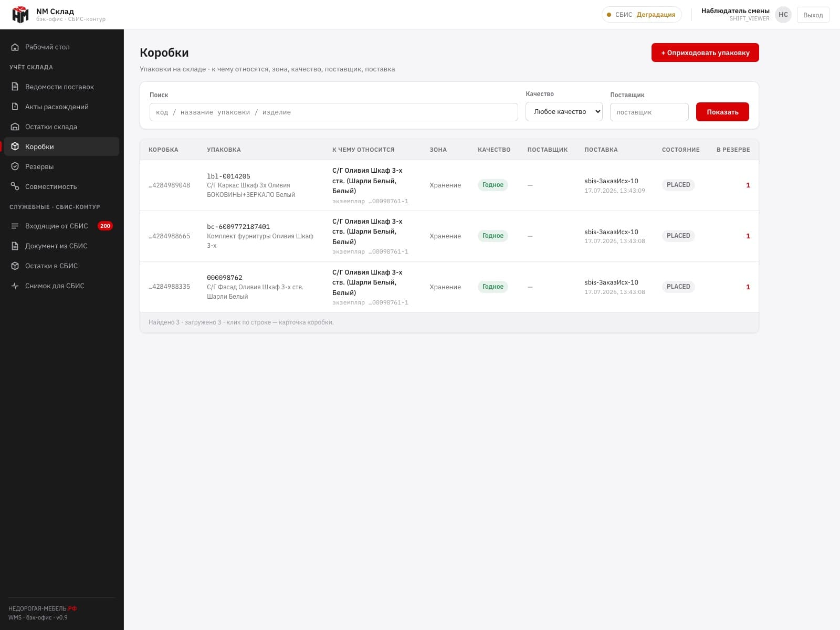Viewport: 840px width, 630px height.
Task: Click the NM Склад logo
Action: point(20,15)
